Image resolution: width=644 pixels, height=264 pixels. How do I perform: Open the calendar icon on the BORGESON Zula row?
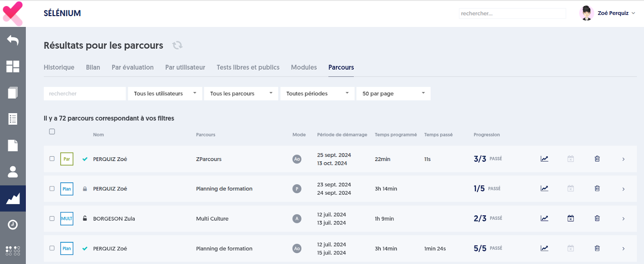(x=571, y=219)
